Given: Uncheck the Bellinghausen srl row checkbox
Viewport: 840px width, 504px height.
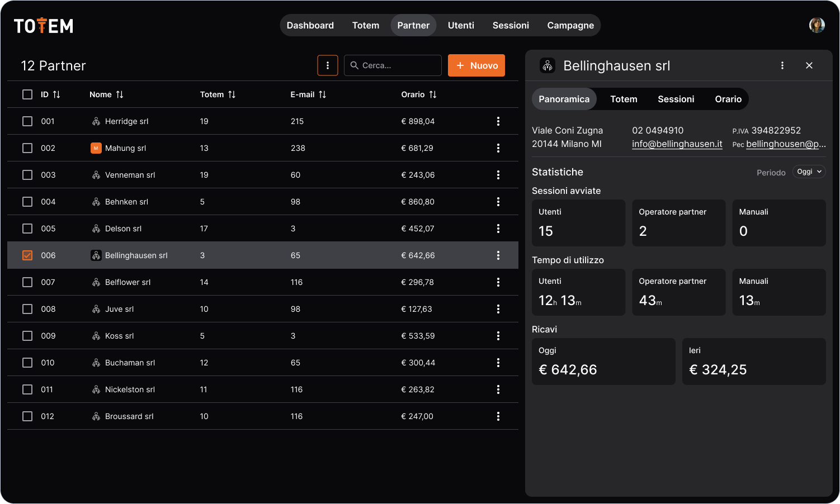Looking at the screenshot, I should click(27, 255).
